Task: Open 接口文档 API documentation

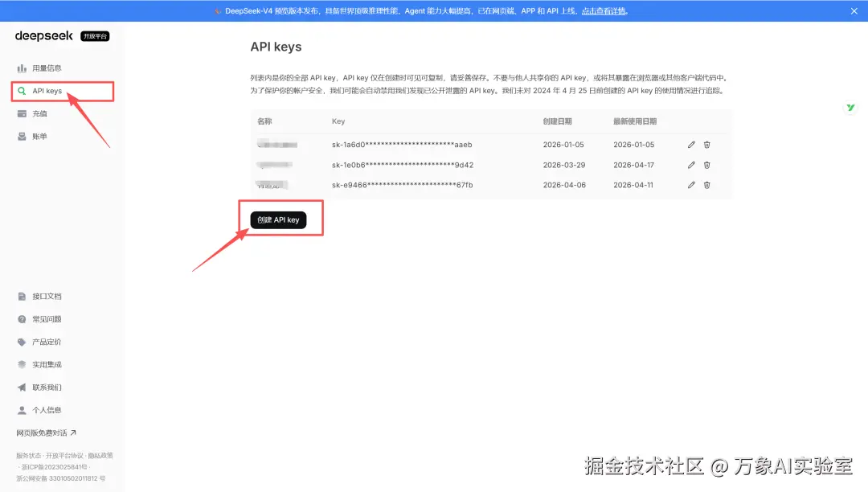Action: [x=47, y=296]
